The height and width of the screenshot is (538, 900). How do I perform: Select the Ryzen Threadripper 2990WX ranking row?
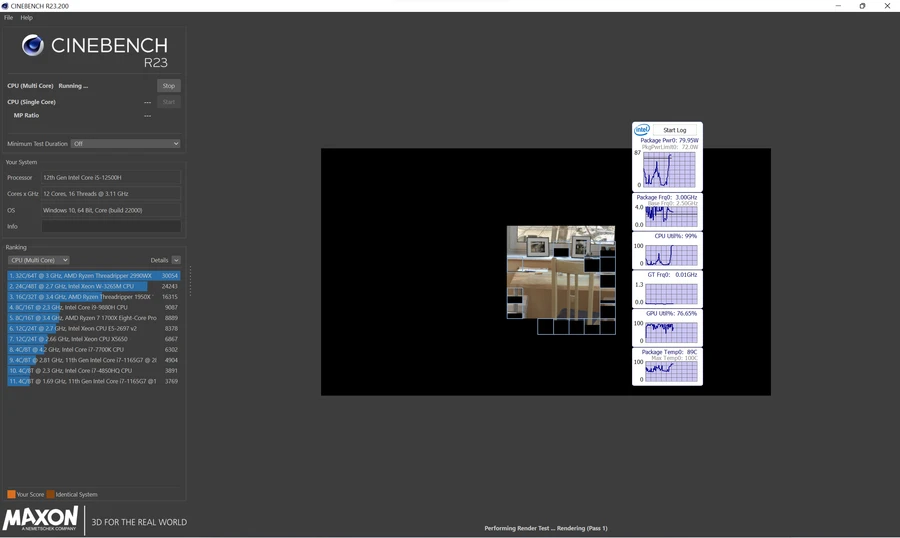pos(94,276)
